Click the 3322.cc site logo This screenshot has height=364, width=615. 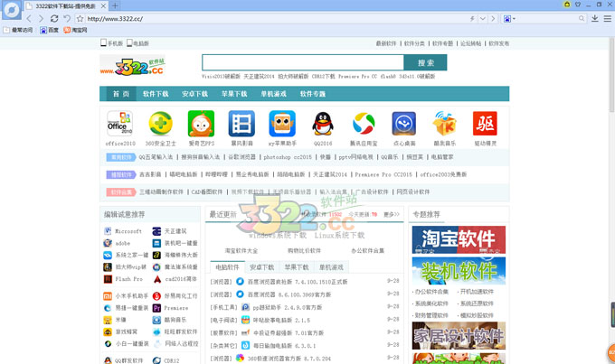click(133, 66)
